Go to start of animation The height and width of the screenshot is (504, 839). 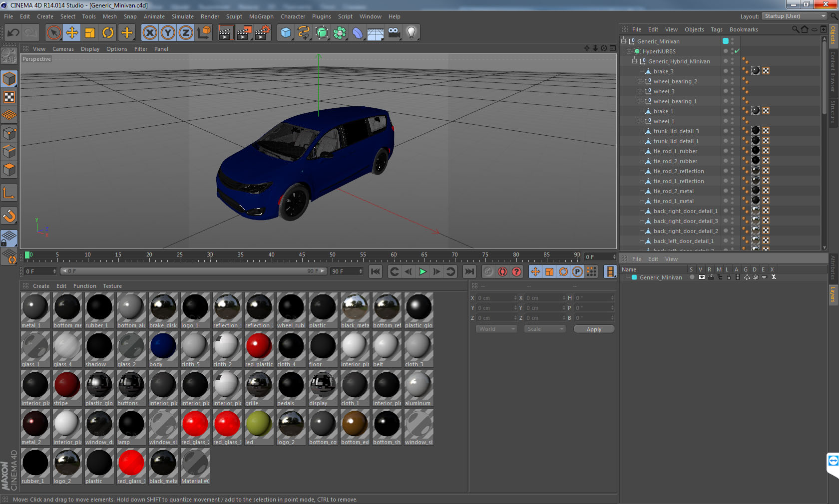pos(376,271)
